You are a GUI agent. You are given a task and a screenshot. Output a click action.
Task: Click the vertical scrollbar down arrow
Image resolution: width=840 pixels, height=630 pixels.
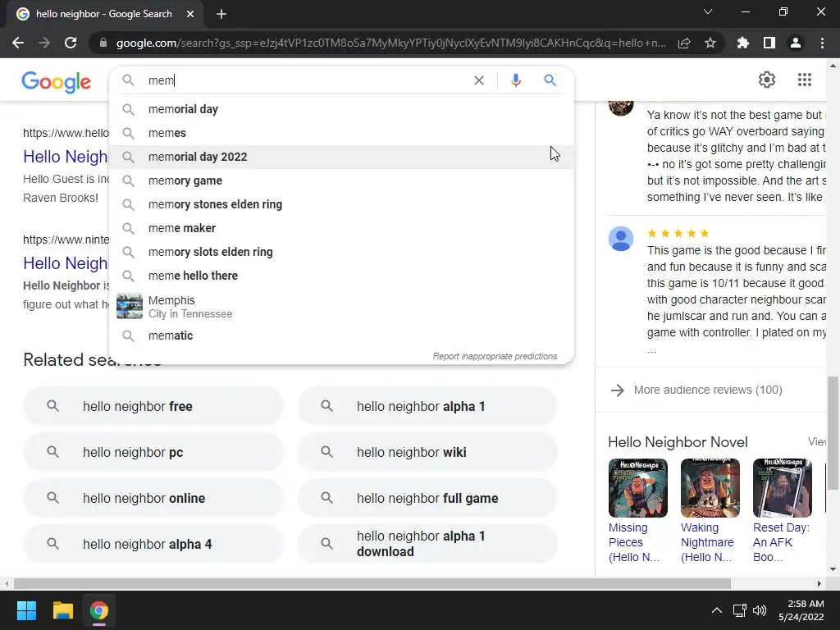tap(833, 569)
